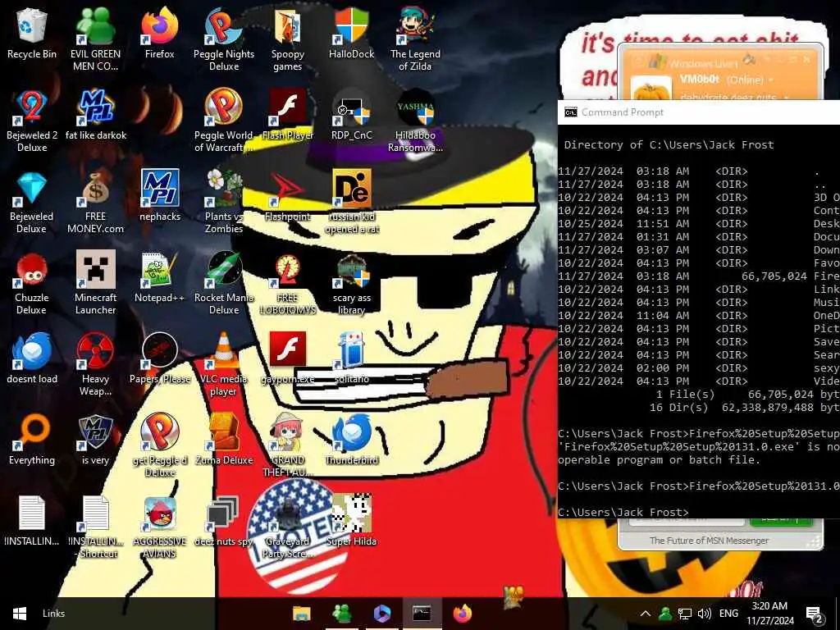Open Firefox desktop shortcut
Image resolution: width=840 pixels, height=630 pixels.
(x=160, y=33)
